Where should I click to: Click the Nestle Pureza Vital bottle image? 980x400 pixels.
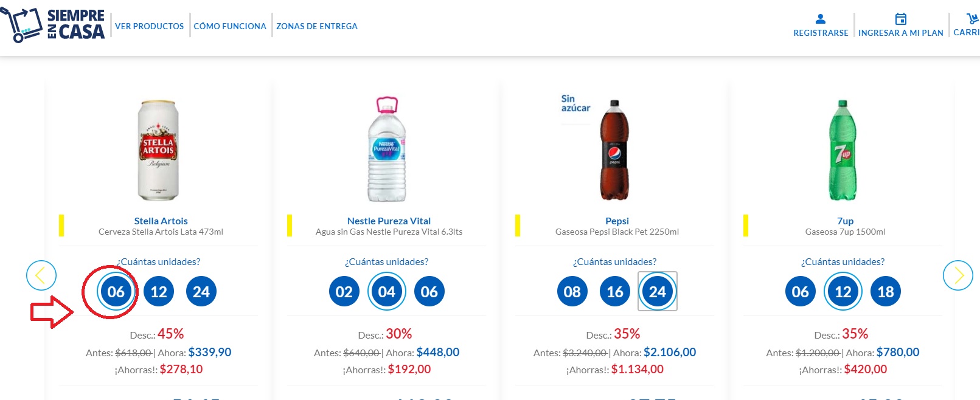(387, 150)
